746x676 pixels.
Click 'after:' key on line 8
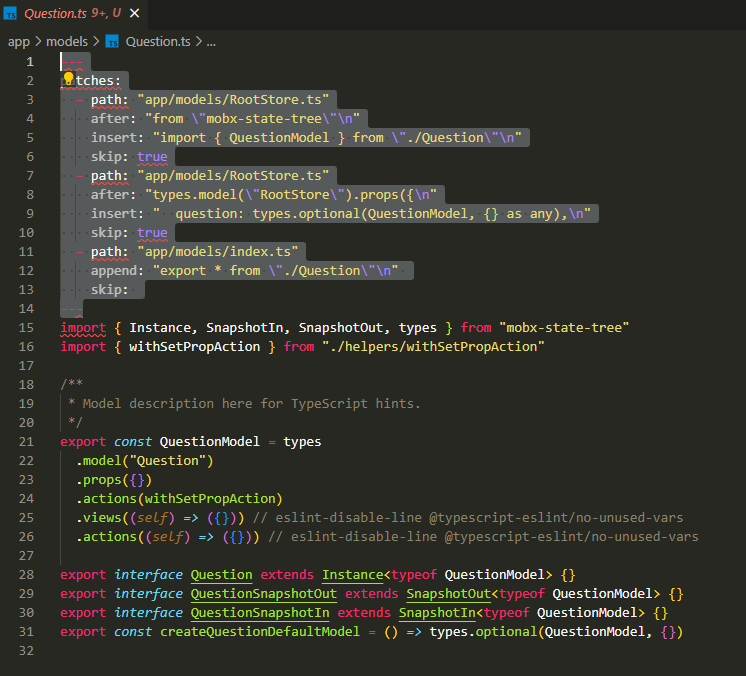(x=114, y=195)
